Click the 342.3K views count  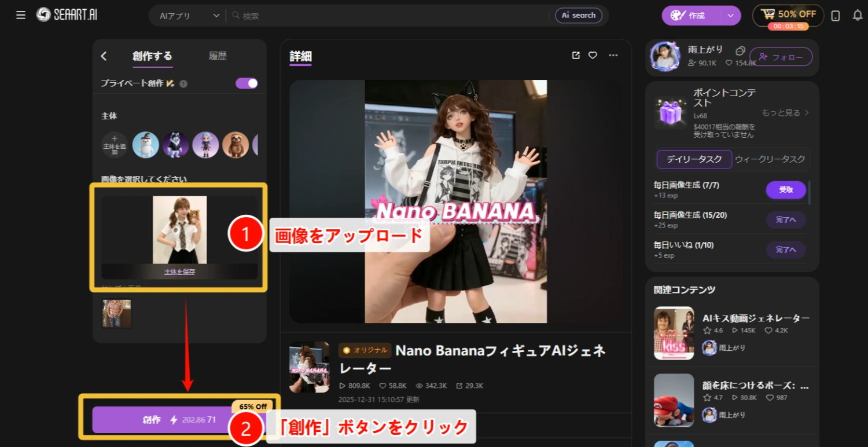click(x=431, y=386)
